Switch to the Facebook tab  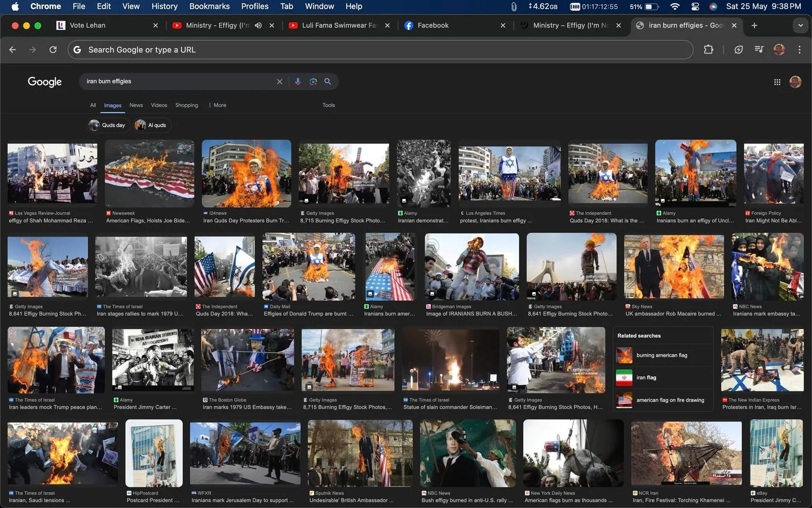pos(433,25)
